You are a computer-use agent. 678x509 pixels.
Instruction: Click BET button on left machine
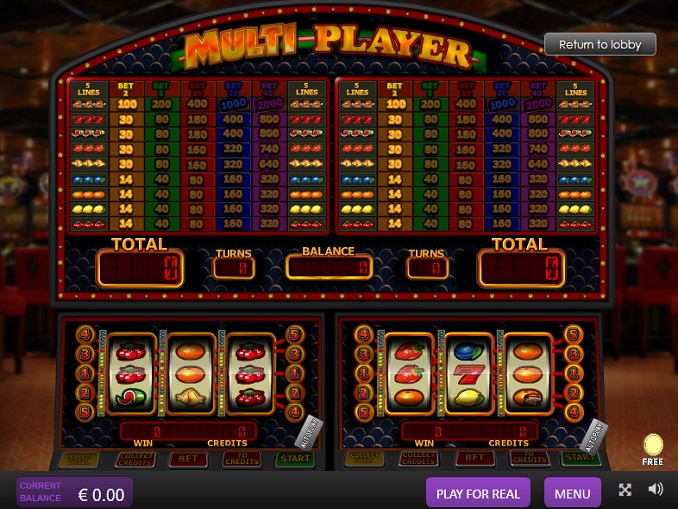pyautogui.click(x=188, y=459)
